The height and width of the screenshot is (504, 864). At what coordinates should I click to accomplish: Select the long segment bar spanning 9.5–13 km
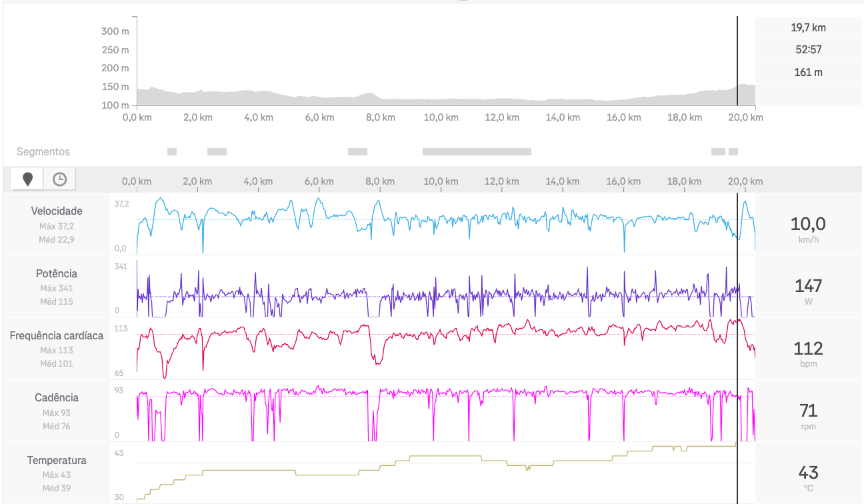477,152
